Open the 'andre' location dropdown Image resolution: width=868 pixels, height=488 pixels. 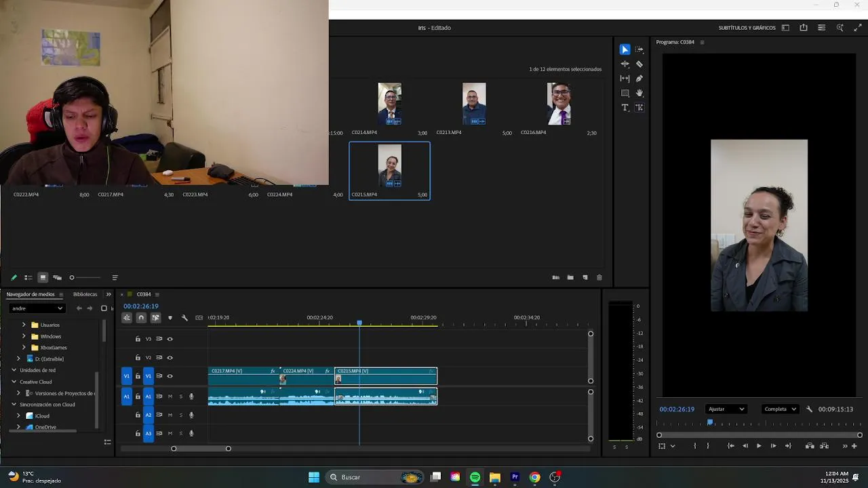tap(37, 308)
